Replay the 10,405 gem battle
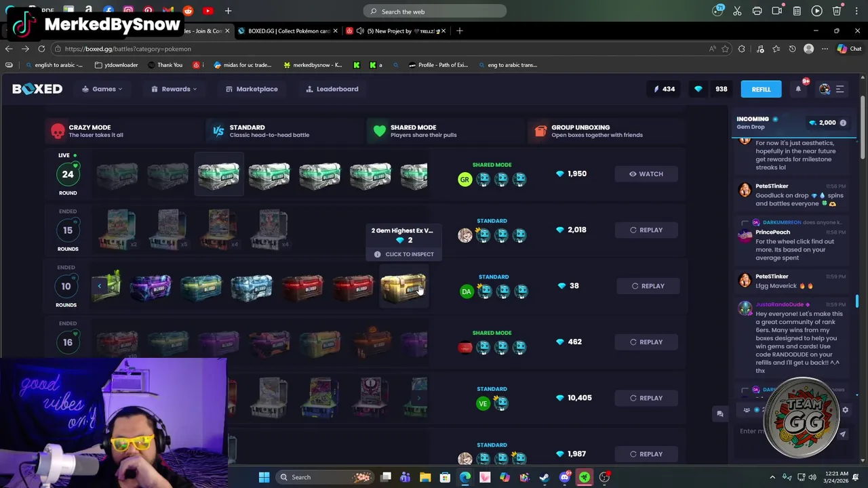 point(646,398)
